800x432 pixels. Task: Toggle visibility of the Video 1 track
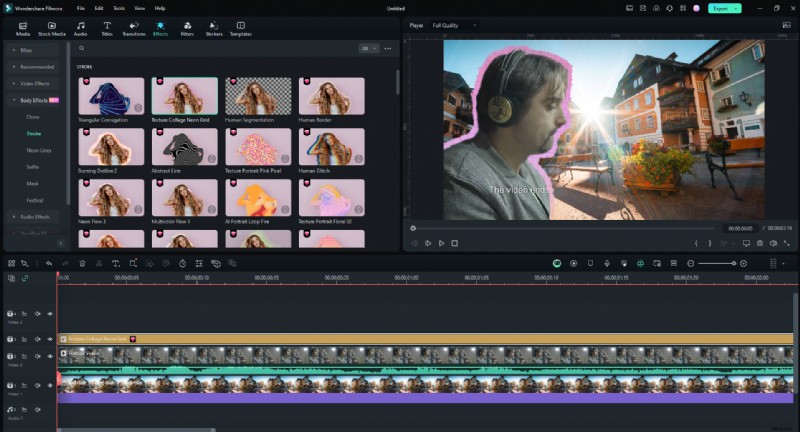pyautogui.click(x=50, y=387)
